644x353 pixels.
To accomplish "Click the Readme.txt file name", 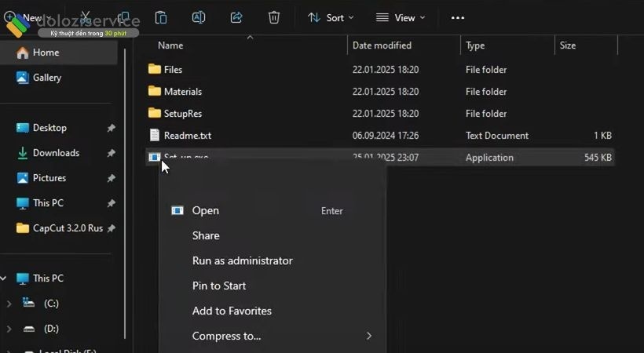I will coord(187,136).
